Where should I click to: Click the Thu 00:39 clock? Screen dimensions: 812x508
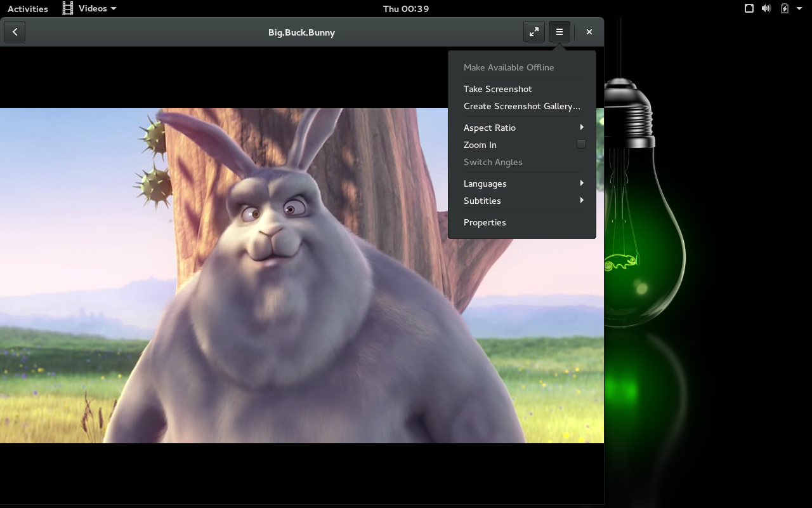[x=406, y=8]
